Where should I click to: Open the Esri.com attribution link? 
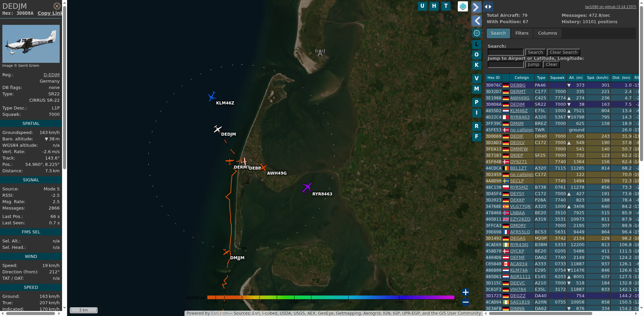pos(220,313)
